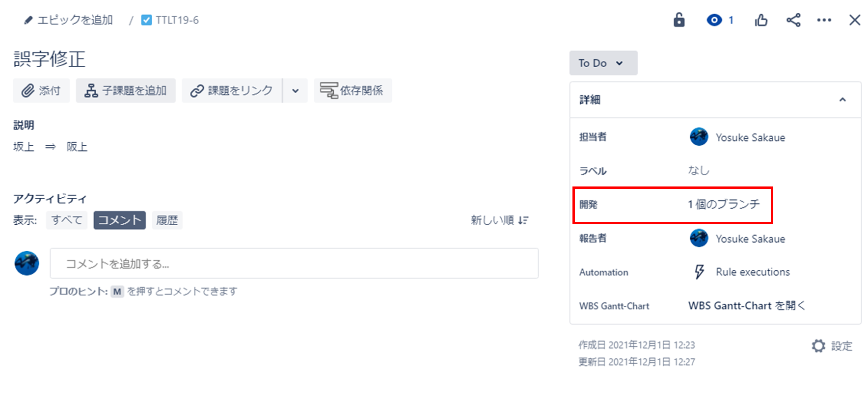Collapse the 詳細 details panel
The image size is (868, 396).
843,100
